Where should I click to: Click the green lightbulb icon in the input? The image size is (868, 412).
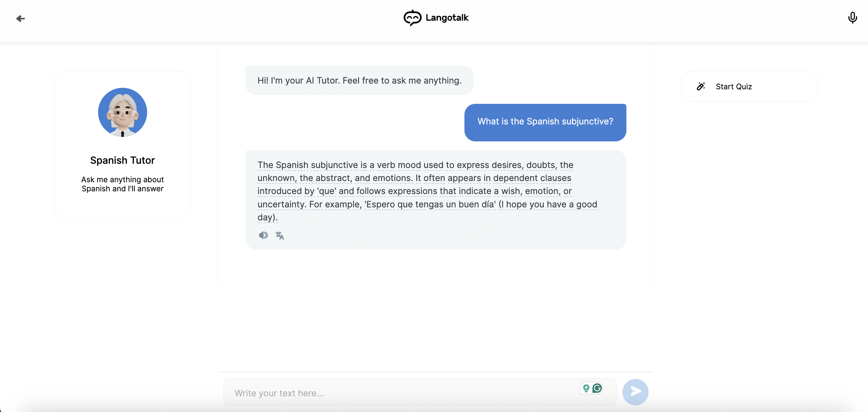click(586, 388)
